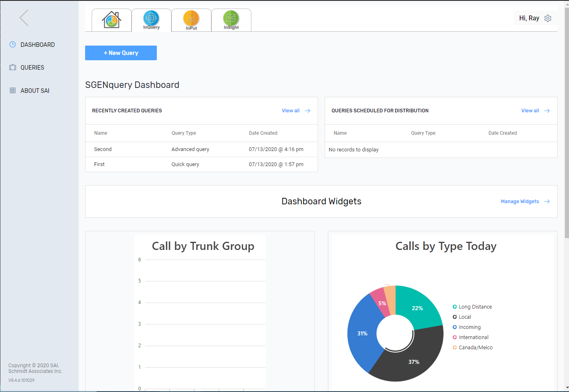Screen dimensions: 569x392
Task: Click the Quick query type cell
Action: 185,164
